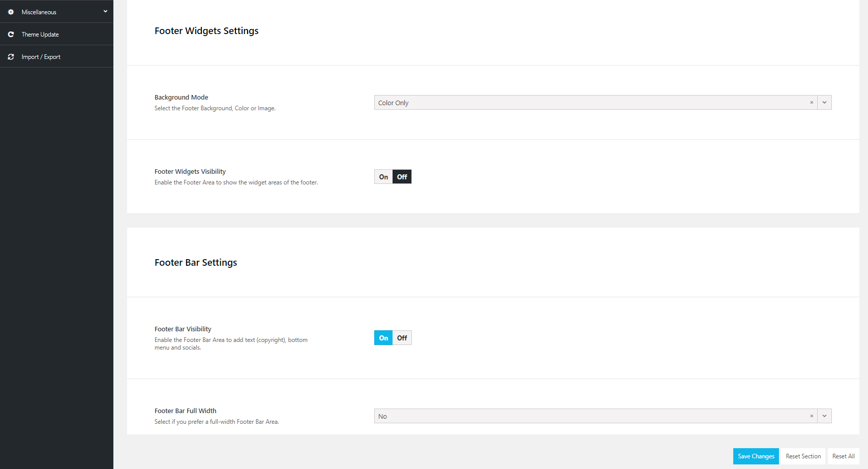Viewport: 868px width, 469px height.
Task: Click the Save Changes button
Action: [x=756, y=456]
